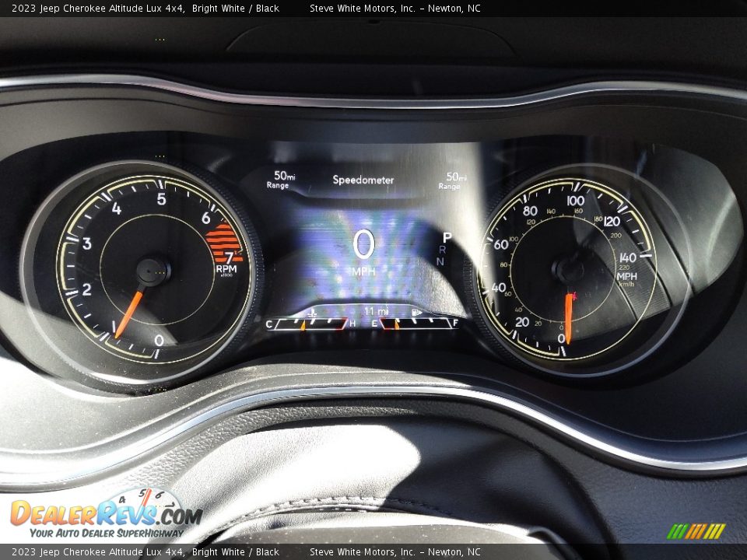The image size is (747, 560).
Task: Click the "140" mark on the speedometer
Action: pos(628,257)
